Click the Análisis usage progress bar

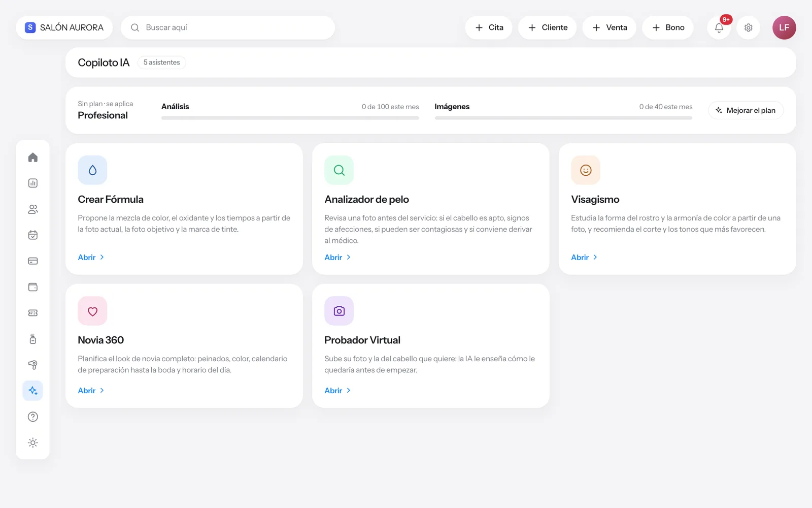pyautogui.click(x=290, y=118)
